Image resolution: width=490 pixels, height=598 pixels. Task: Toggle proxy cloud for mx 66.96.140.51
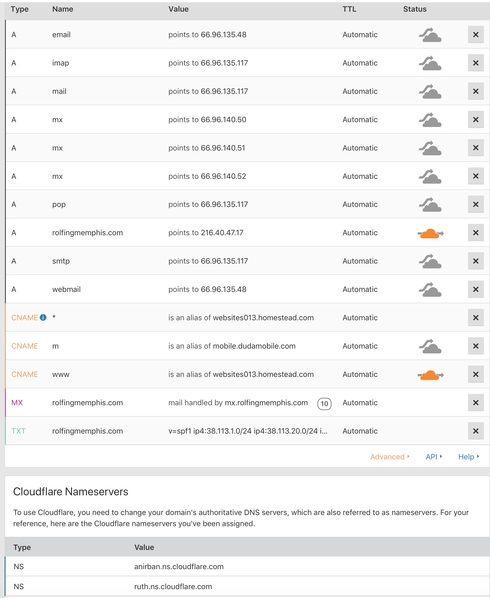coord(430,148)
